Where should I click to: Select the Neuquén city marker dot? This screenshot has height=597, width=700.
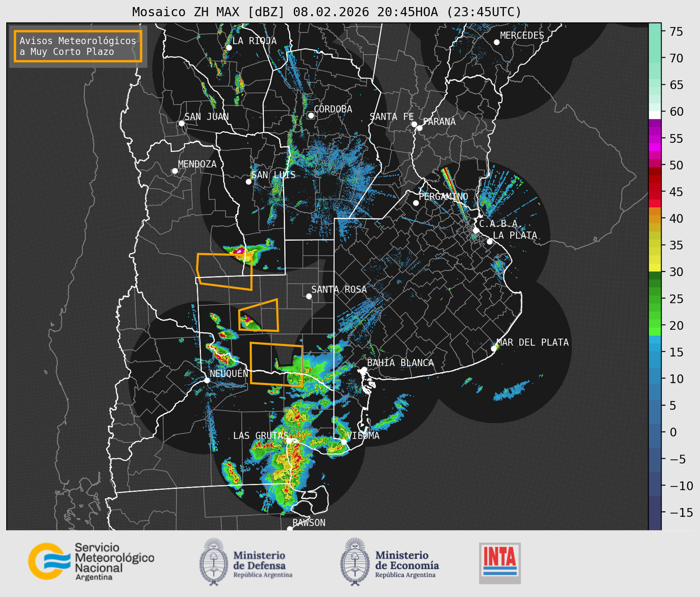coord(207,380)
